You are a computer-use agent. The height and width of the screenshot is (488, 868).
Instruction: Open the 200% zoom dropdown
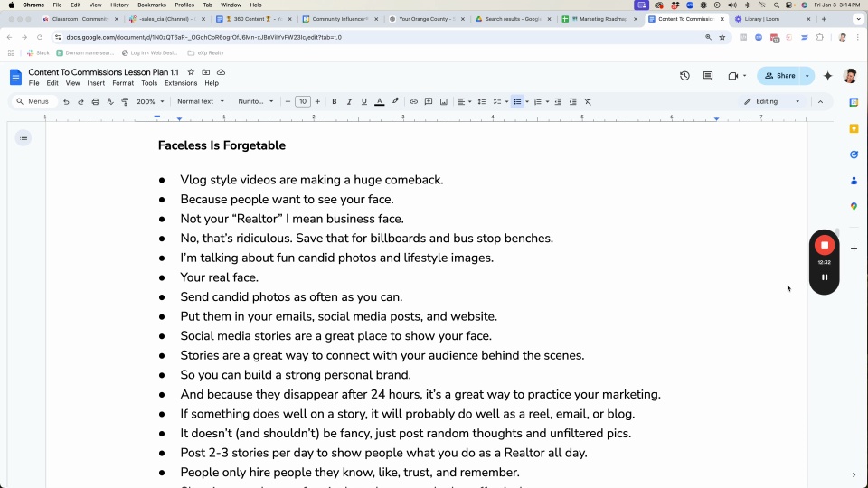151,102
